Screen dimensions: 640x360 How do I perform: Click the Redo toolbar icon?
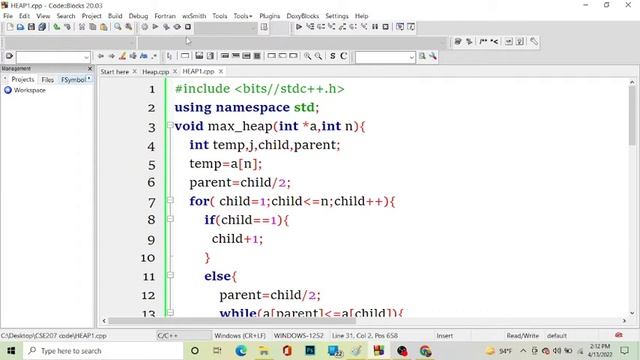[x=68, y=27]
